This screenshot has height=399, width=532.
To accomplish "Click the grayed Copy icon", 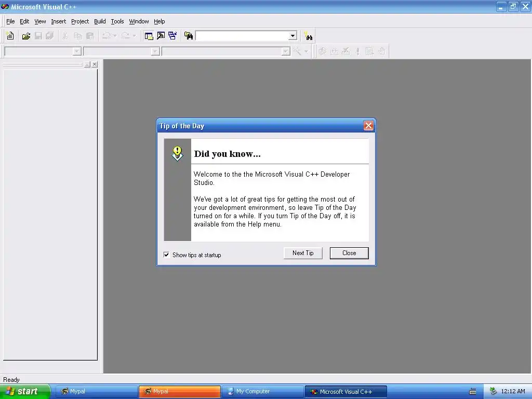I will [78, 36].
